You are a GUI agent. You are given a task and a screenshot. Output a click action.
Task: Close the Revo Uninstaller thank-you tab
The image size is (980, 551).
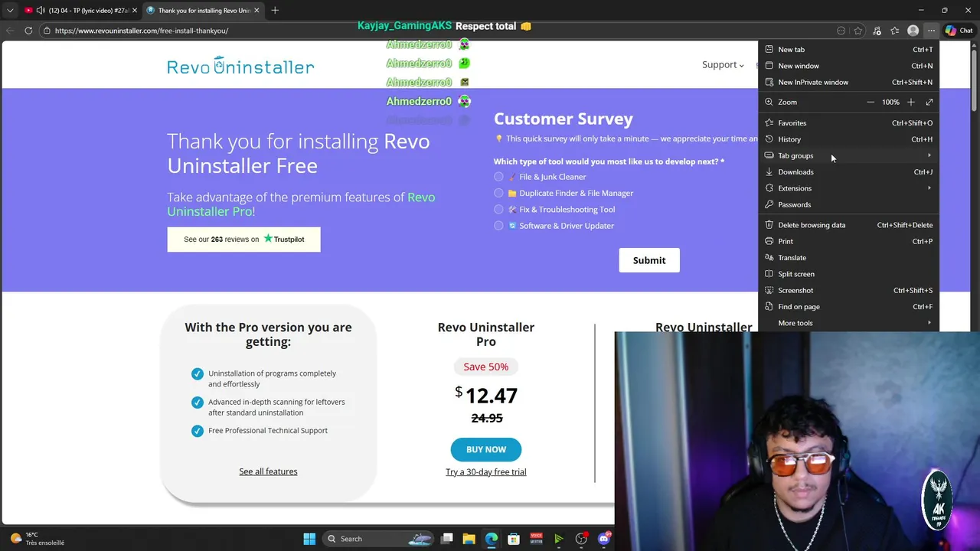coord(256,10)
